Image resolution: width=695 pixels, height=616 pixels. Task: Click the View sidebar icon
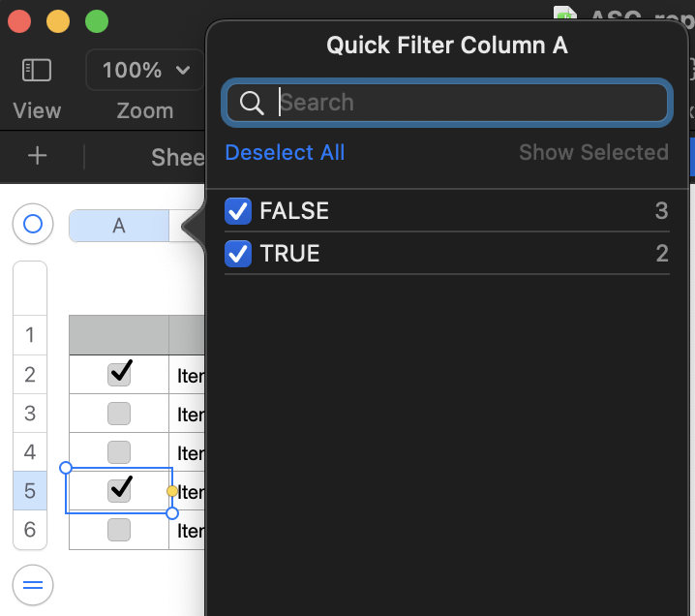[37, 70]
